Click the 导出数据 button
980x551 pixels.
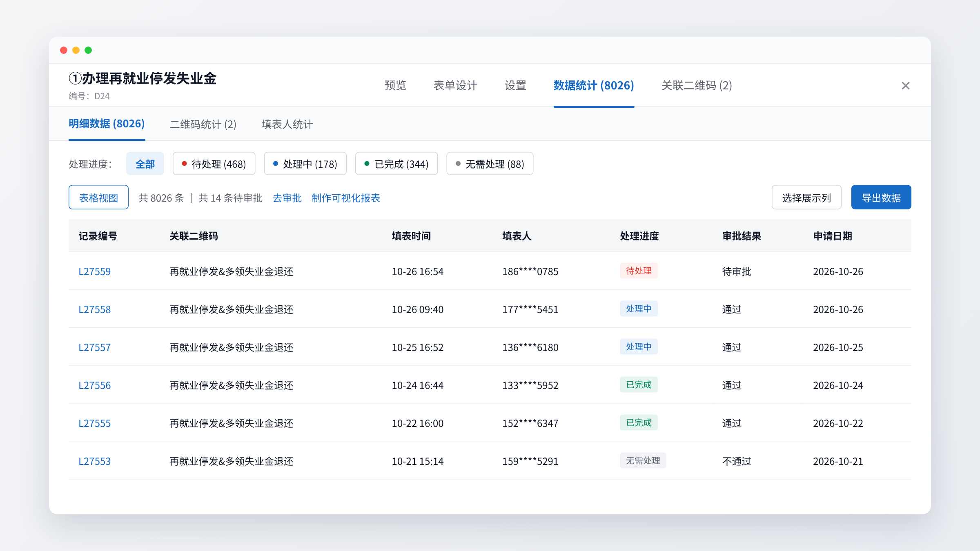point(881,198)
